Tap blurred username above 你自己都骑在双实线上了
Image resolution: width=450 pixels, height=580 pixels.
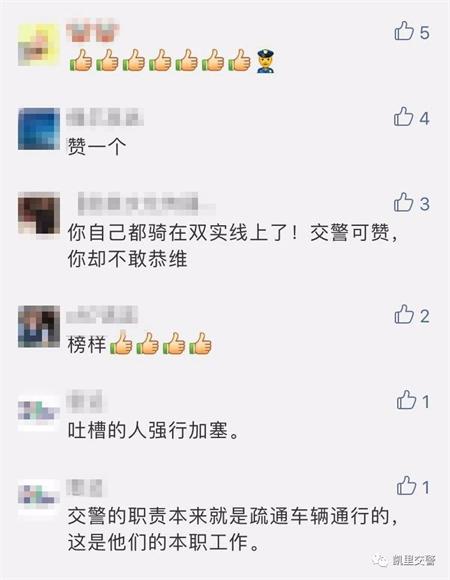pyautogui.click(x=144, y=203)
